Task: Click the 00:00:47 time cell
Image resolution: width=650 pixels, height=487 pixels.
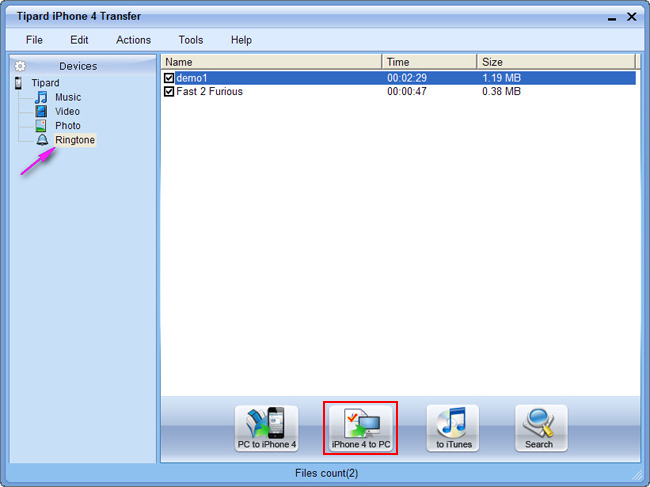Action: tap(407, 91)
